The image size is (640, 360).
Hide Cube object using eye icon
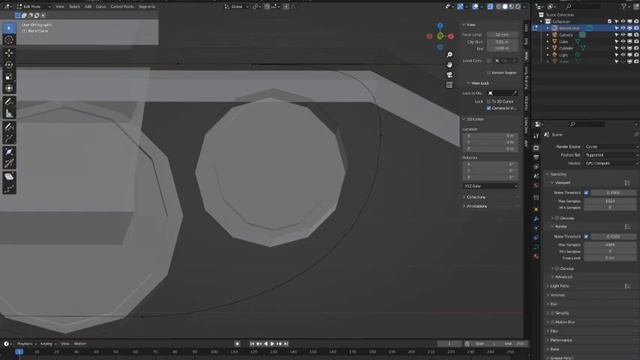(x=623, y=42)
